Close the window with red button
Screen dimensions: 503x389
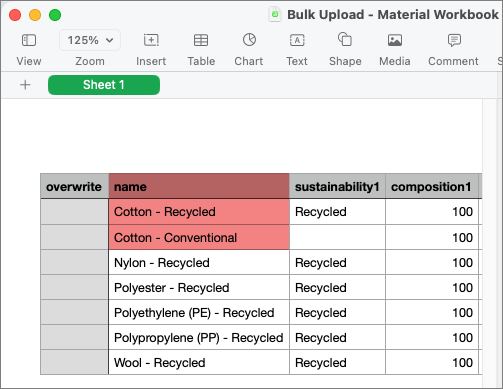pyautogui.click(x=15, y=15)
